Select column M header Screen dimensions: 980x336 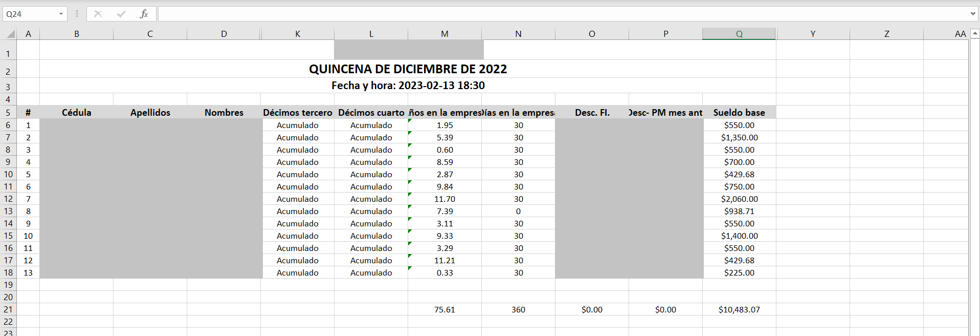point(445,34)
